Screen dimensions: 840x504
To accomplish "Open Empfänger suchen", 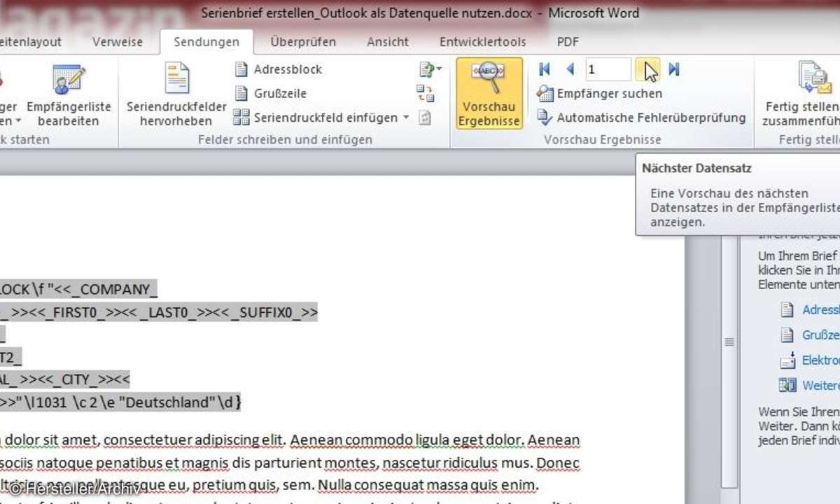I will (599, 93).
